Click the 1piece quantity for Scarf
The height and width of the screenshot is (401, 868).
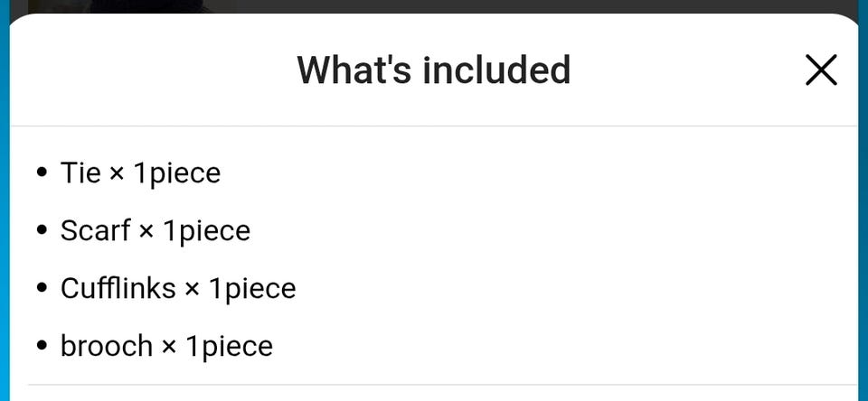click(x=206, y=231)
